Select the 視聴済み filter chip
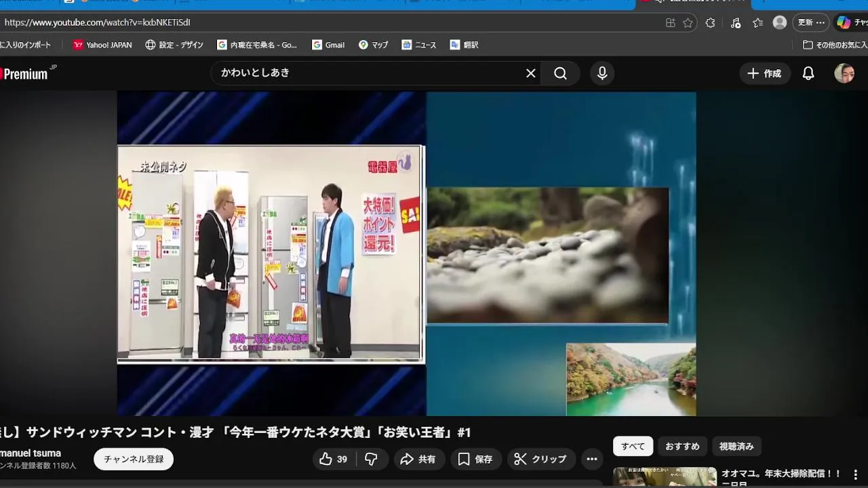 736,446
